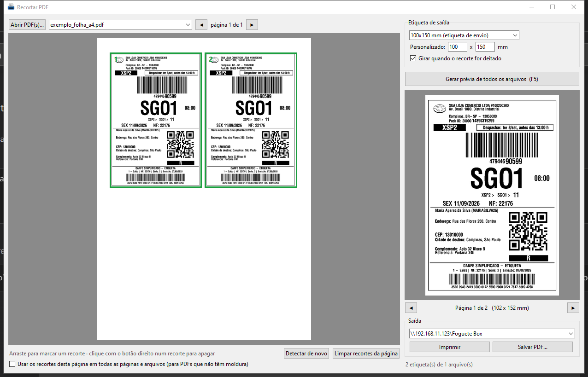Enable 'Usar os recortes desta página' checkbox
588x377 pixels.
[13, 364]
